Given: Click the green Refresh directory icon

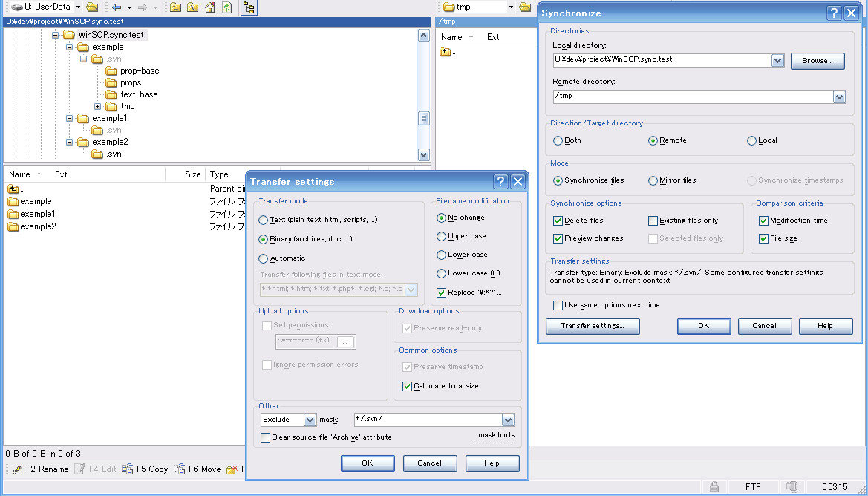Looking at the screenshot, I should 227,7.
